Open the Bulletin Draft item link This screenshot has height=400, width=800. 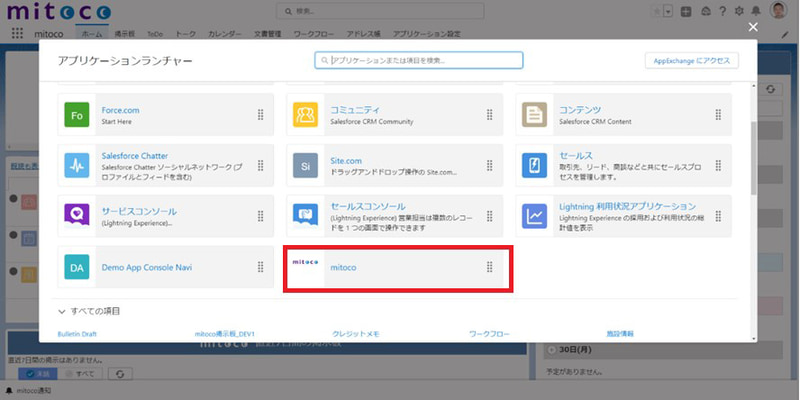coord(77,334)
